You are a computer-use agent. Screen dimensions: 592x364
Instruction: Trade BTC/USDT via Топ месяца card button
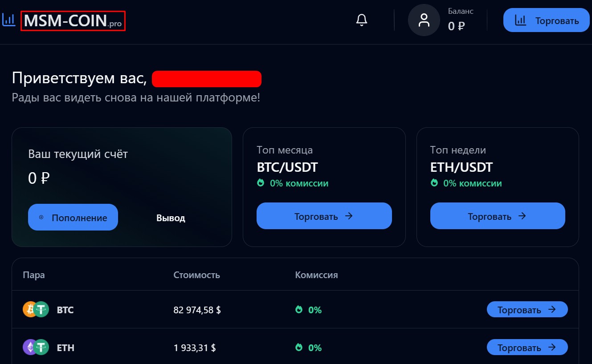tap(324, 216)
